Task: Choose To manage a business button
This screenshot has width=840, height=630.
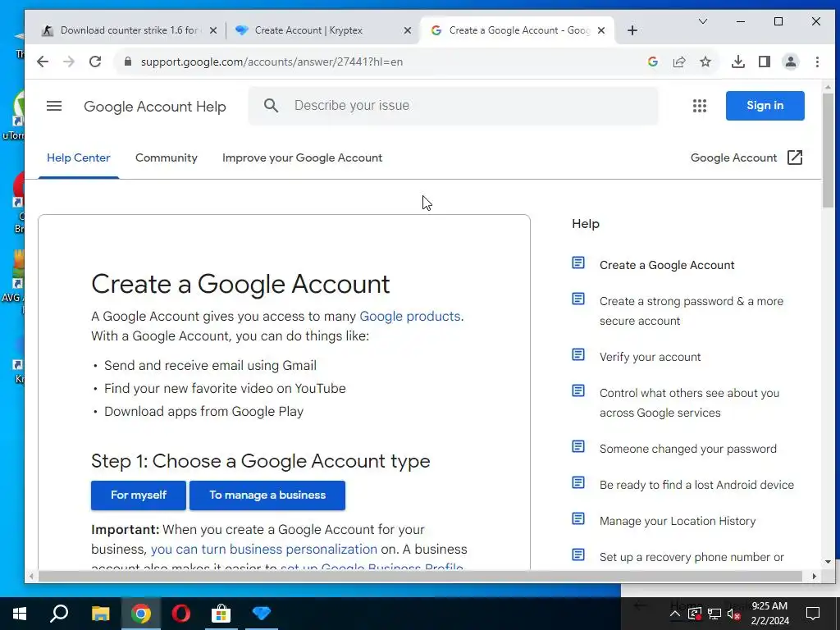Action: (x=267, y=495)
